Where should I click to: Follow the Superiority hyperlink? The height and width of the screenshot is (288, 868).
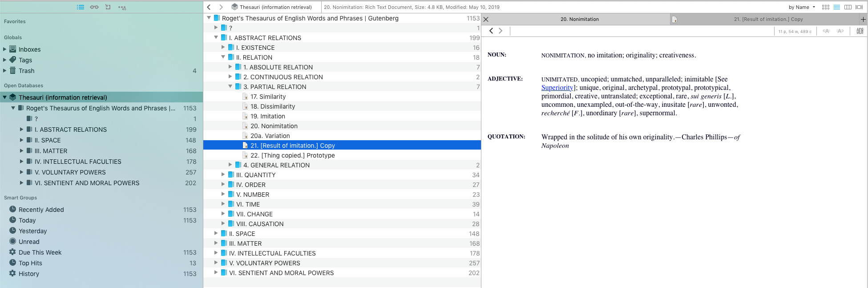pos(557,88)
